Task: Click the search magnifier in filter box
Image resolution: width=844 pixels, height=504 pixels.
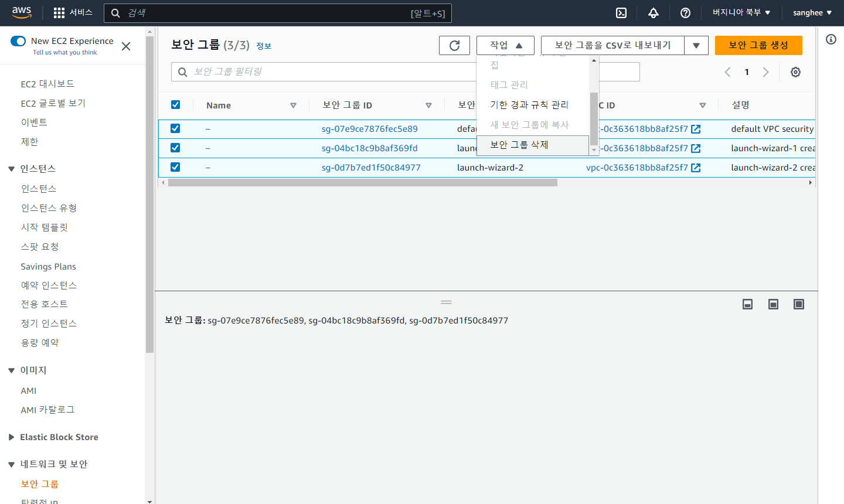Action: click(x=183, y=72)
